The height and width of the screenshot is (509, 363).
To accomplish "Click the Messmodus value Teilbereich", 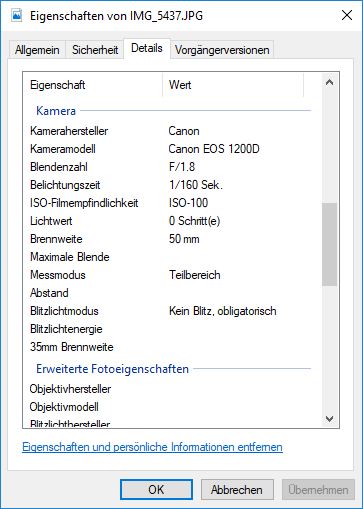I will [195, 275].
